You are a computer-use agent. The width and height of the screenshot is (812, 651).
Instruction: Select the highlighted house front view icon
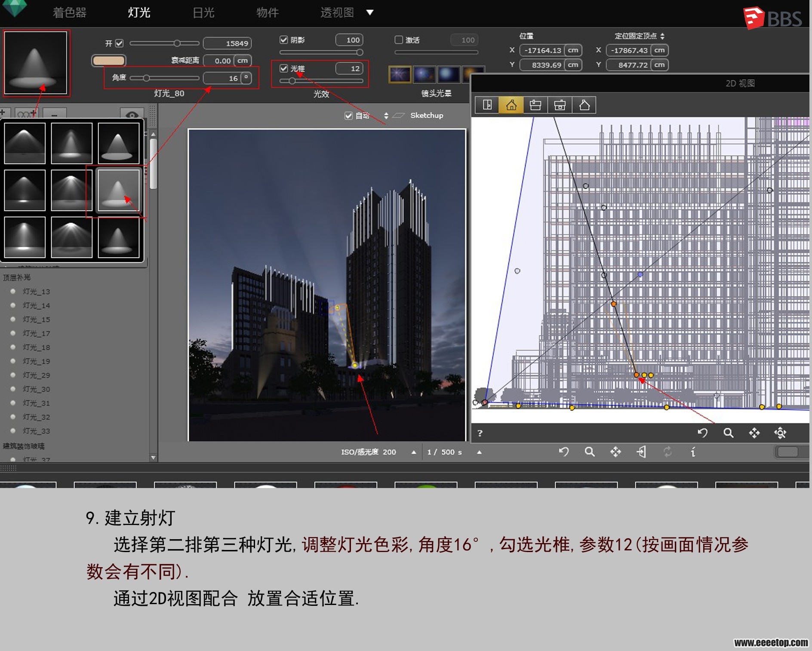[x=511, y=105]
